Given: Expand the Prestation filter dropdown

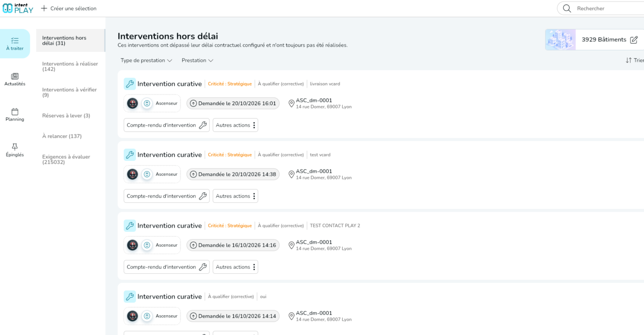Looking at the screenshot, I should point(197,60).
